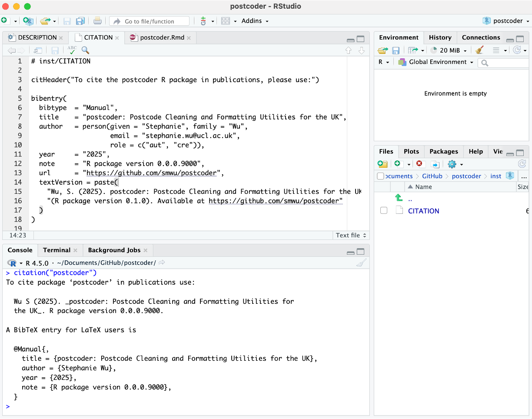Go to the parent directory '..'
This screenshot has width=532, height=419.
tap(410, 199)
